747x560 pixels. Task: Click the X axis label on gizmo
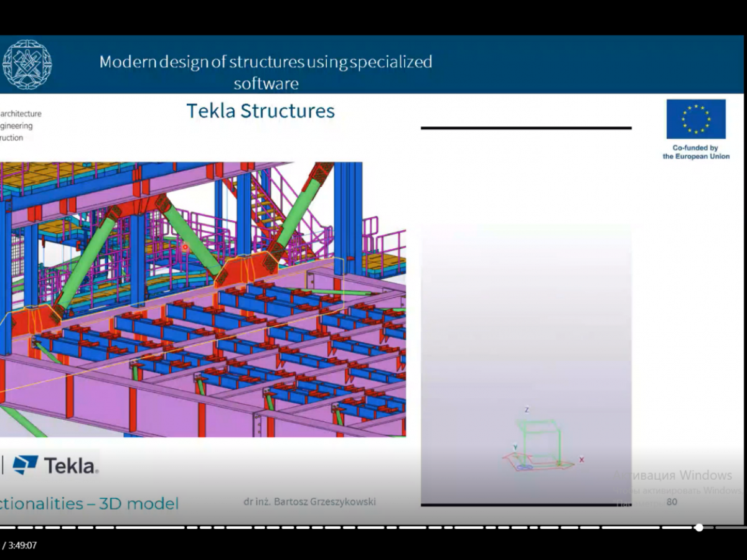coord(581,460)
